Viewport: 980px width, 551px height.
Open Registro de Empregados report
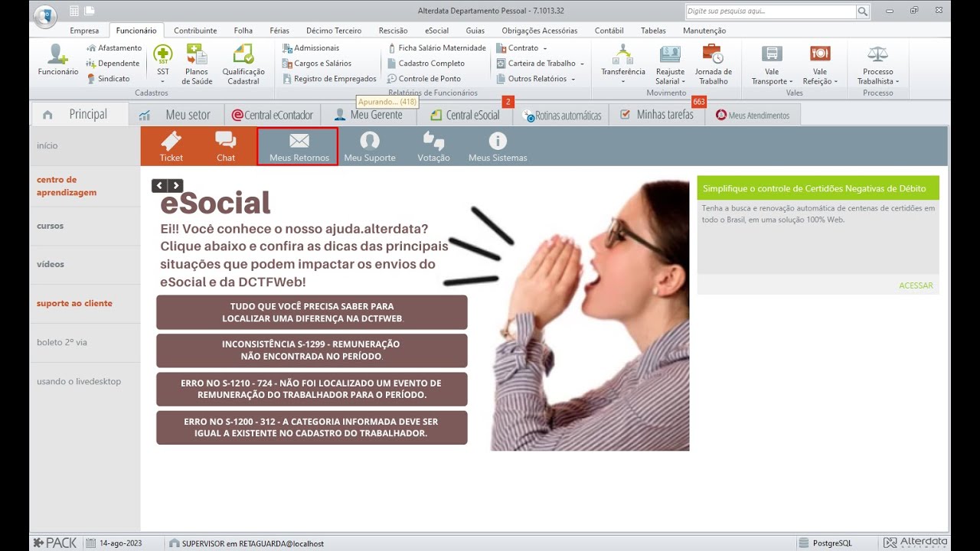329,79
